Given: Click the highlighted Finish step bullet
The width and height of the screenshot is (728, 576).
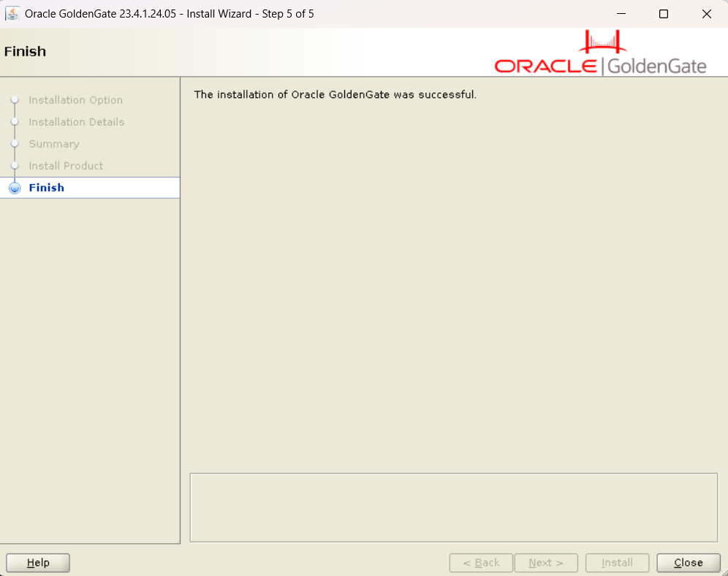Looking at the screenshot, I should click(x=15, y=188).
